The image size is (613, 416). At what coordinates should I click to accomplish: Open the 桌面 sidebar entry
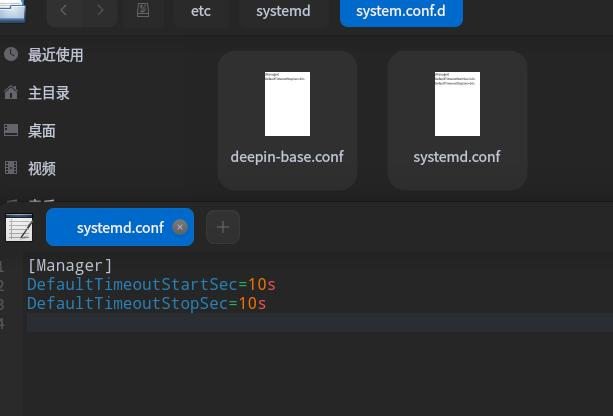(x=42, y=131)
